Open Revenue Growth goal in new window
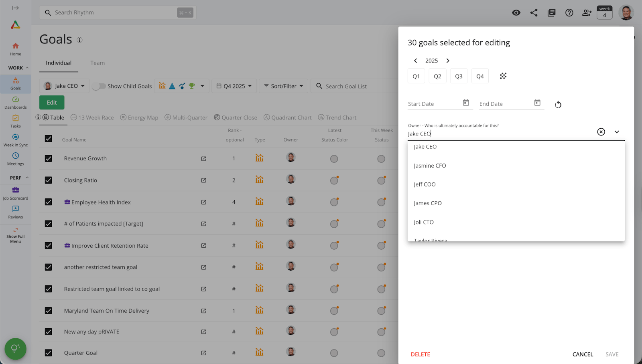 pyautogui.click(x=203, y=159)
